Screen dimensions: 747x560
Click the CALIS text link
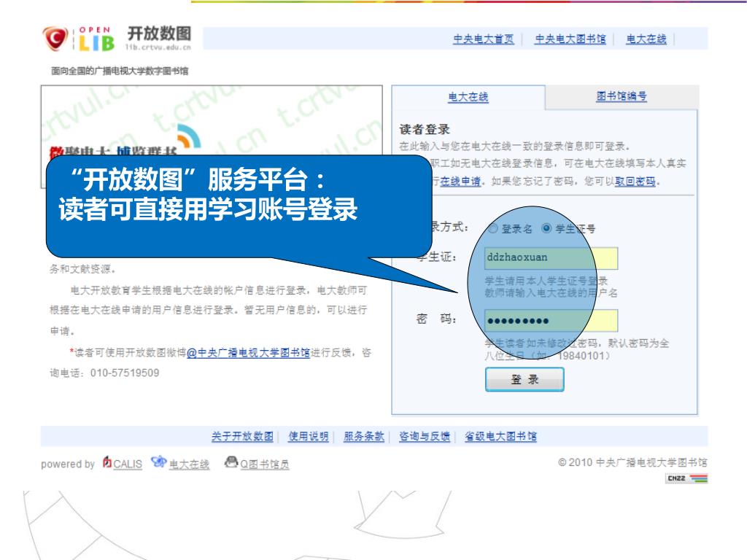tap(128, 464)
